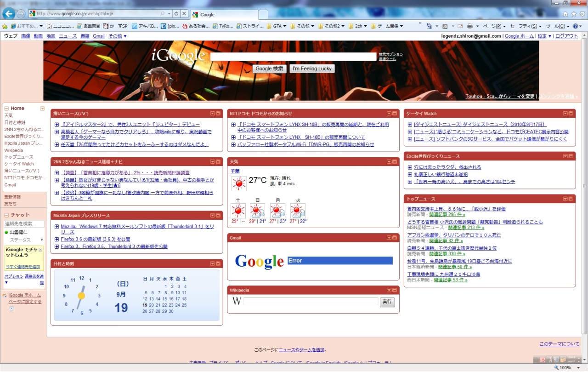588x372 pixels.
Task: Go to 画像 in the Google nav bar
Action: [x=26, y=36]
